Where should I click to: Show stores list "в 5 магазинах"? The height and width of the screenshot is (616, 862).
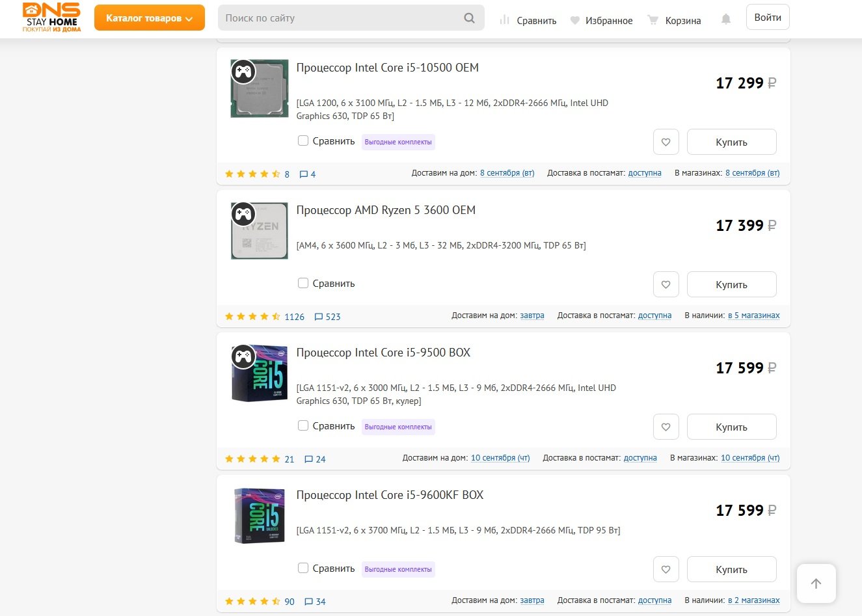point(753,315)
